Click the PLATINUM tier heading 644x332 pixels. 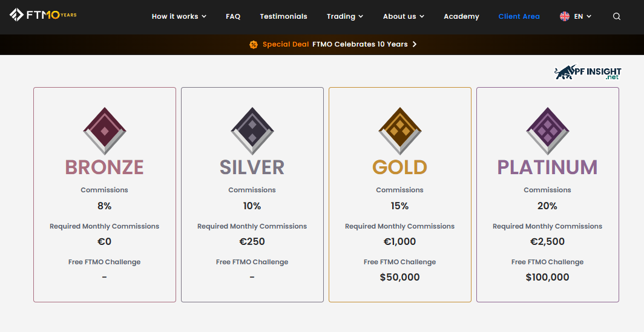547,167
